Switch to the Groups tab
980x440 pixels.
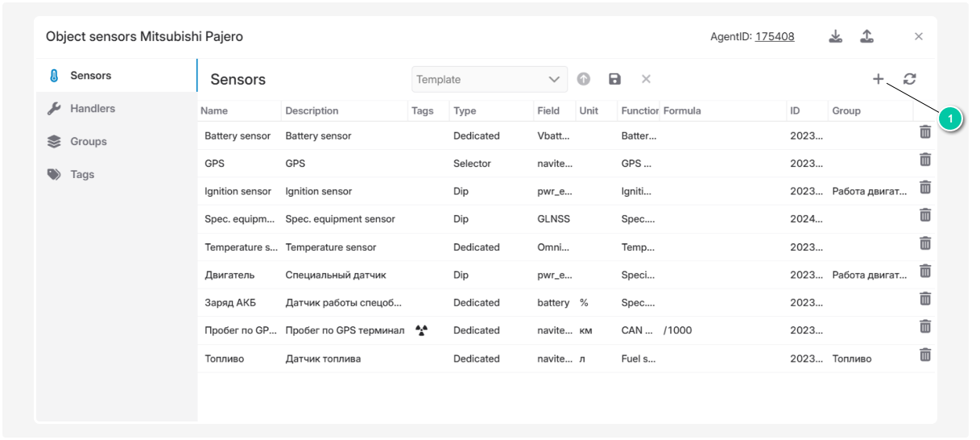pos(88,142)
